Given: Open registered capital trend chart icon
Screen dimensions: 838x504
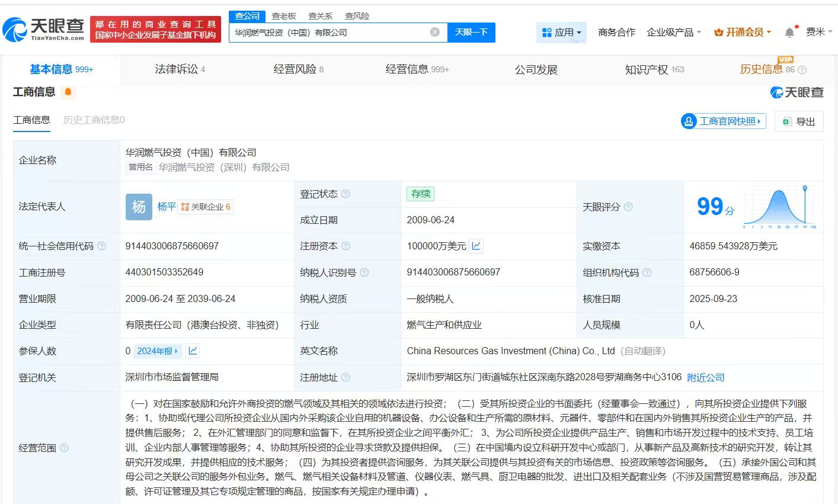Looking at the screenshot, I should (x=476, y=246).
